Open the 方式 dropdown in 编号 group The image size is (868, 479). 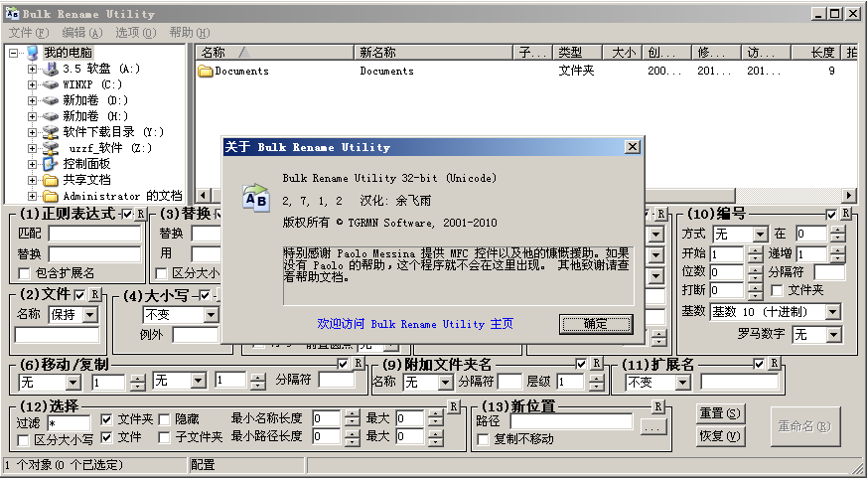(761, 235)
